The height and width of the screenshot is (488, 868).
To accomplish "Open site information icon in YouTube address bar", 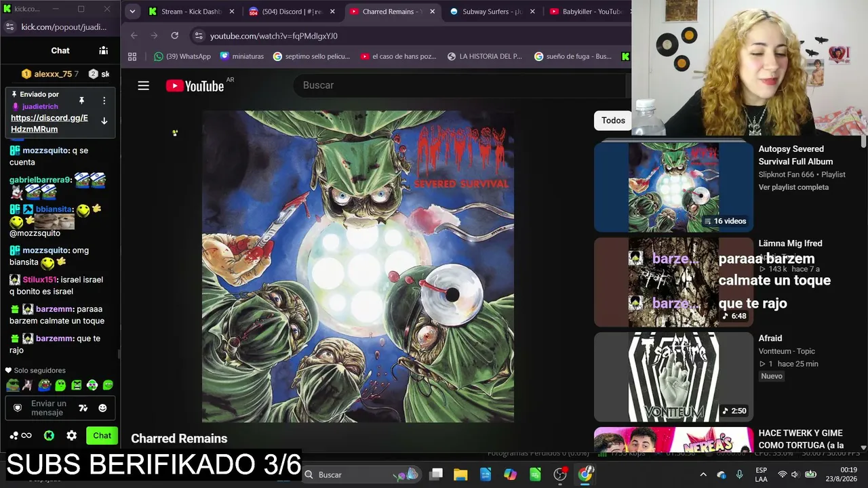I will pyautogui.click(x=198, y=35).
